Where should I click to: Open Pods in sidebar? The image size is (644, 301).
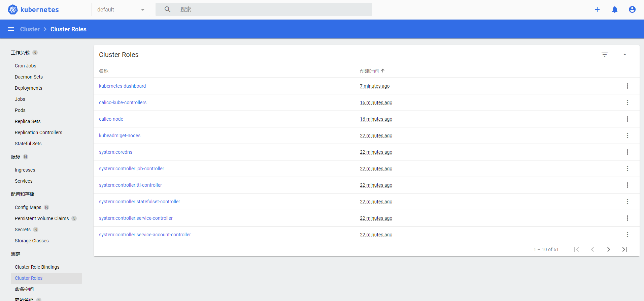[x=20, y=110]
